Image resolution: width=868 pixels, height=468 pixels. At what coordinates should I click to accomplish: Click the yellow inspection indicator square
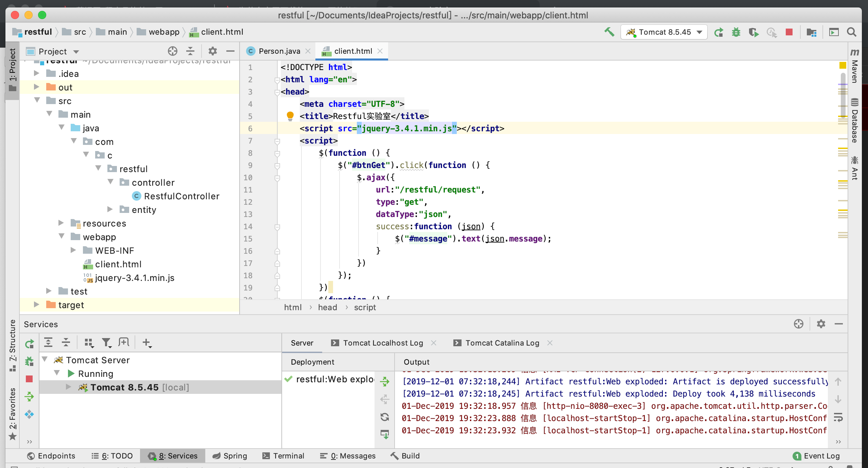(x=843, y=65)
